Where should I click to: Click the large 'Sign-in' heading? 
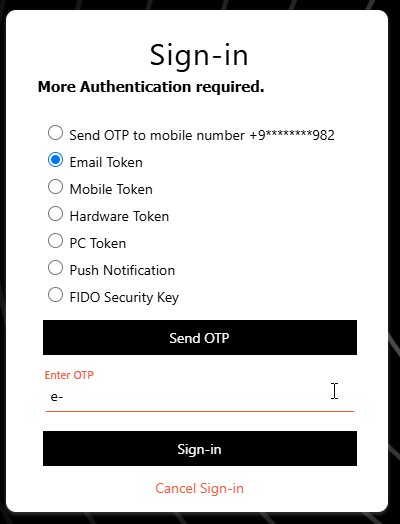[199, 56]
